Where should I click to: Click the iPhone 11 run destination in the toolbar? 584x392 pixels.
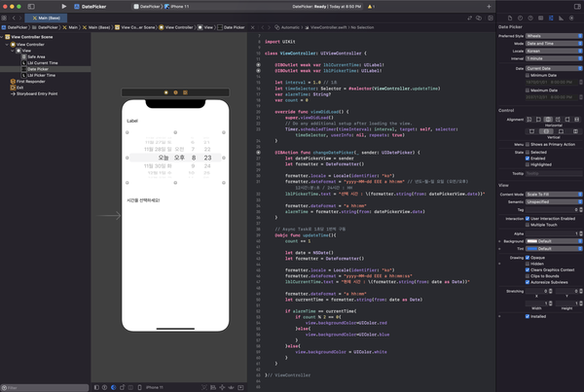(x=177, y=7)
